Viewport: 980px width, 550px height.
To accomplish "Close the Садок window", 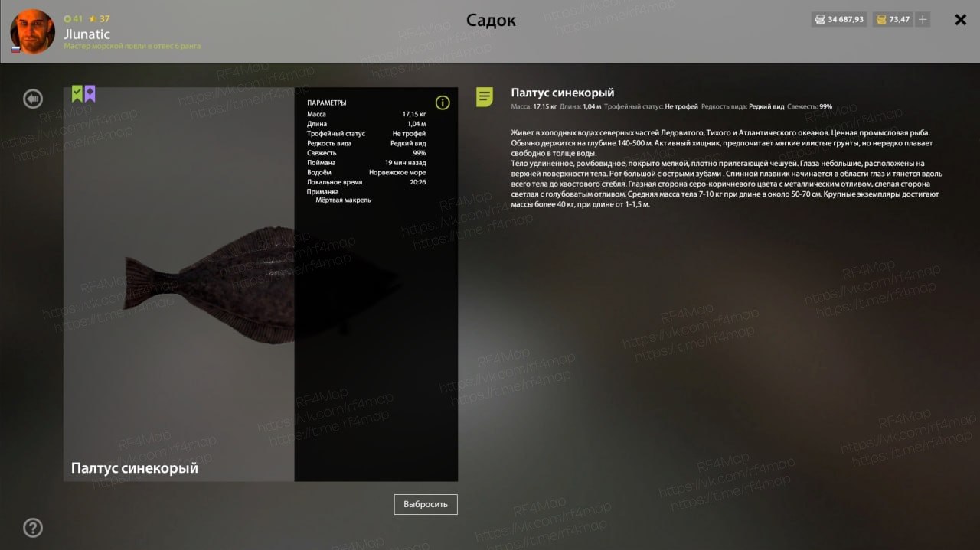I will [x=960, y=20].
